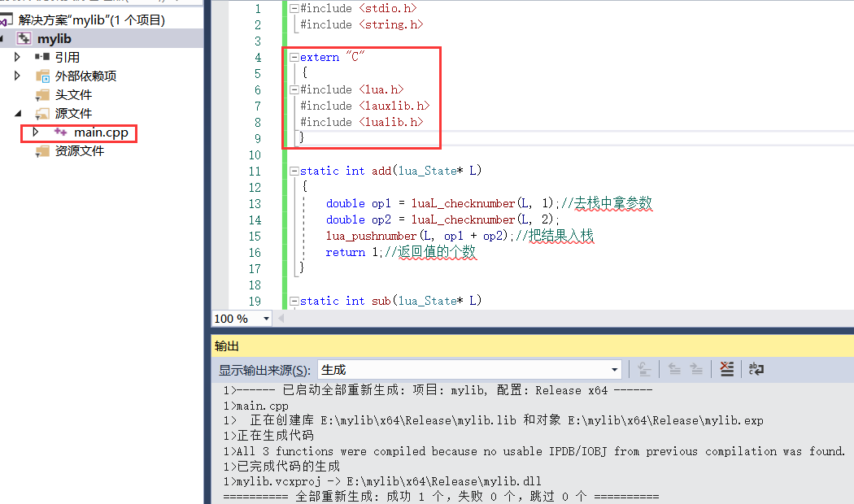
Task: Toggle word wrap in the output panel
Action: tap(756, 368)
